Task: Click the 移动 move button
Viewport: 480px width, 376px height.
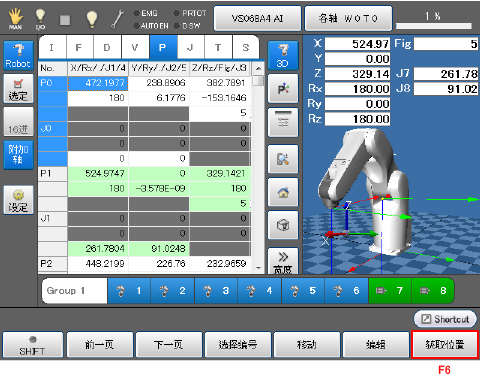Action: tap(307, 345)
